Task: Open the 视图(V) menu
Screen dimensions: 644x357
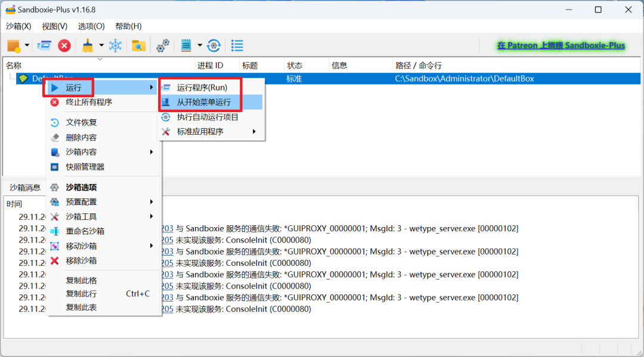Action: (55, 26)
